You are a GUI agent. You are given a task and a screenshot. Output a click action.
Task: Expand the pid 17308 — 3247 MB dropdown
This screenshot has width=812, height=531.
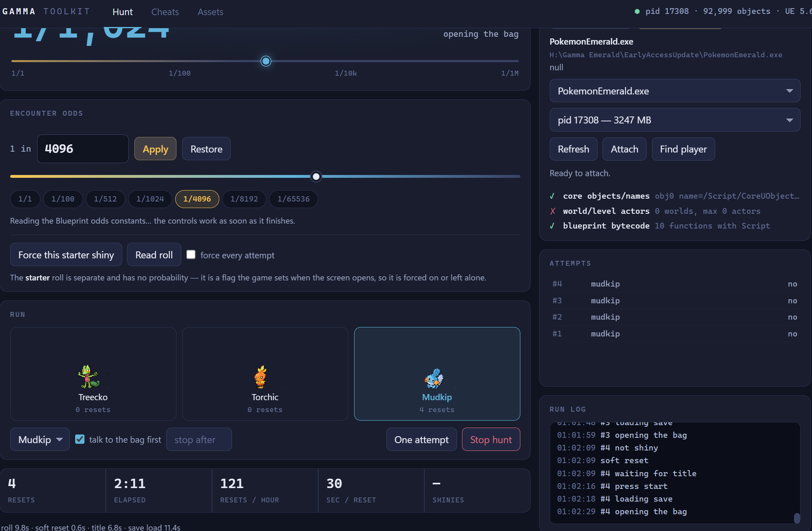tap(675, 120)
